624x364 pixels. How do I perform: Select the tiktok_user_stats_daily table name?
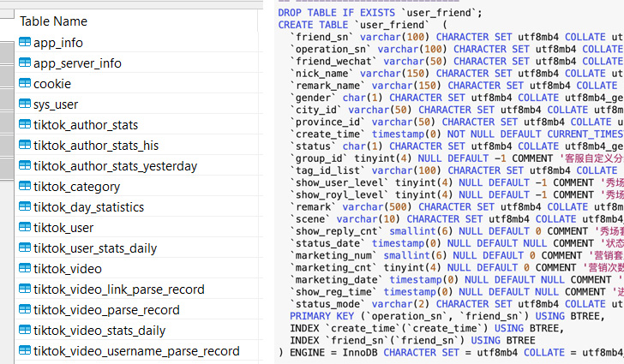(95, 248)
